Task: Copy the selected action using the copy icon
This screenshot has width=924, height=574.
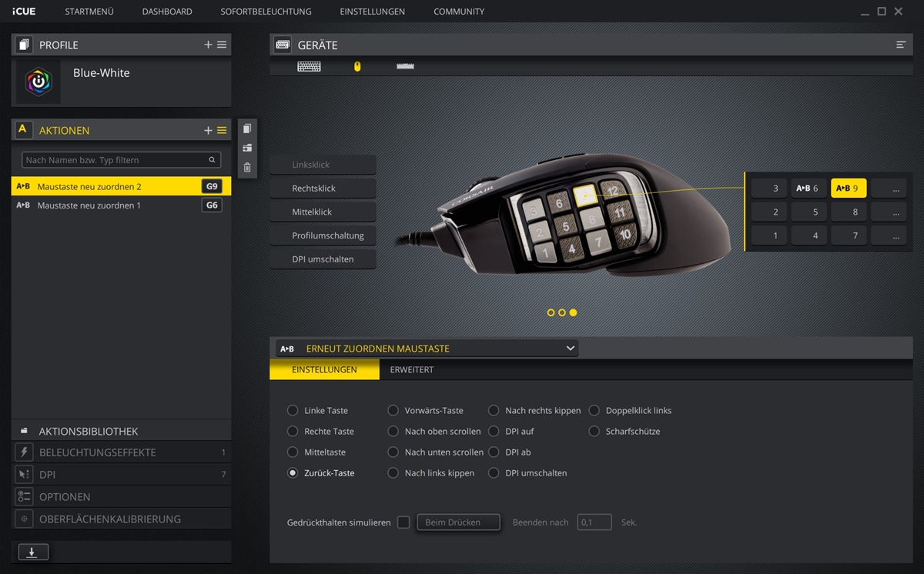Action: 247,128
